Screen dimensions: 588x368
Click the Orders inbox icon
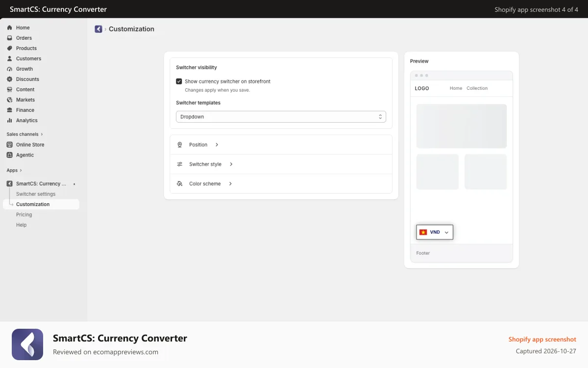[9, 38]
